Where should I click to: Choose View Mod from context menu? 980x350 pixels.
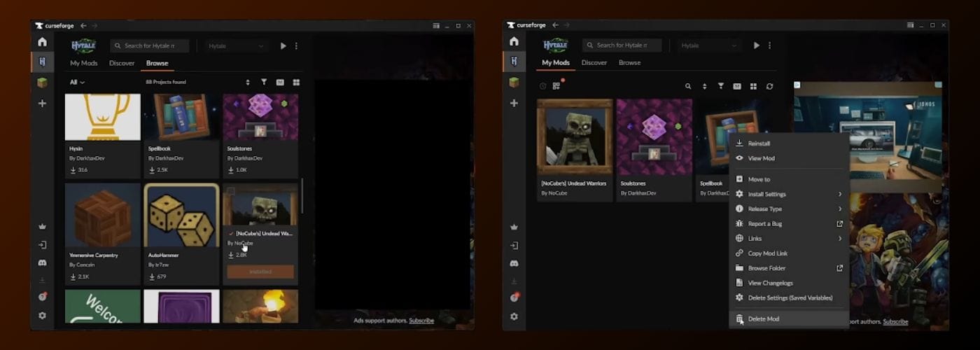tap(789, 158)
